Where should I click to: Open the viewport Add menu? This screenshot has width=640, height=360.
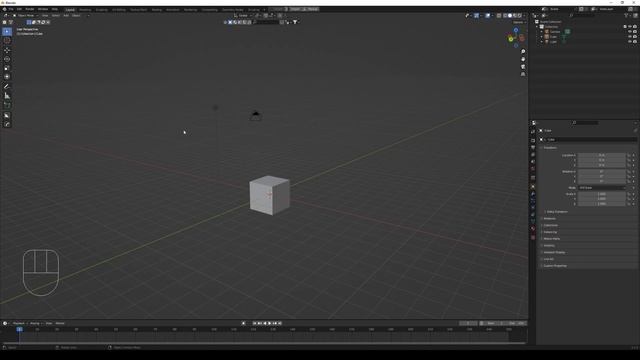(x=66, y=16)
